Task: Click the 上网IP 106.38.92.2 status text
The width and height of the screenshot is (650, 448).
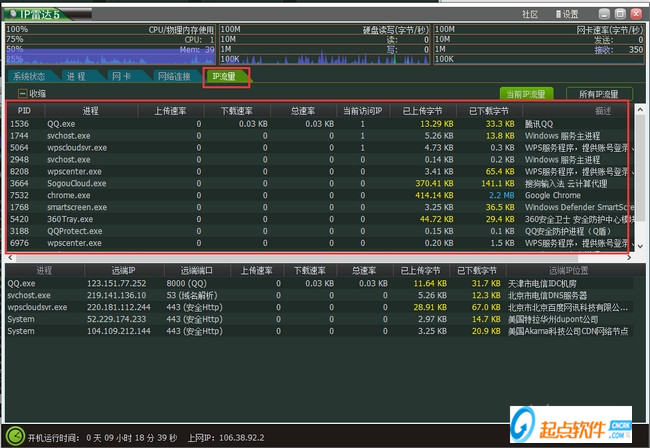Action: 226,438
